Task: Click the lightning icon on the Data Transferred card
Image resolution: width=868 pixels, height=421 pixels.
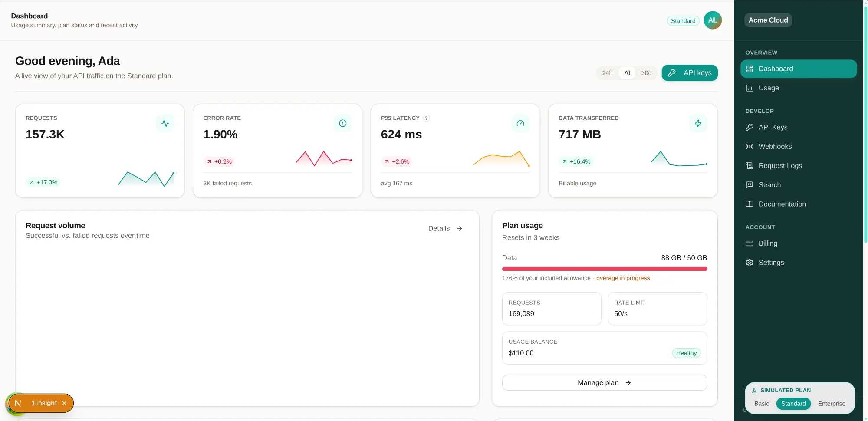Action: click(698, 123)
